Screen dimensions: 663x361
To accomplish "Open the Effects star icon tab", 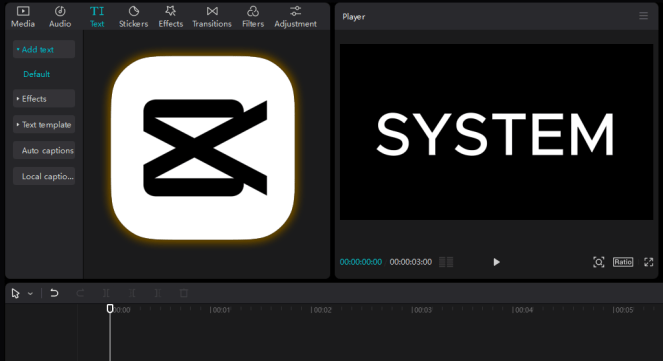I will tap(170, 11).
